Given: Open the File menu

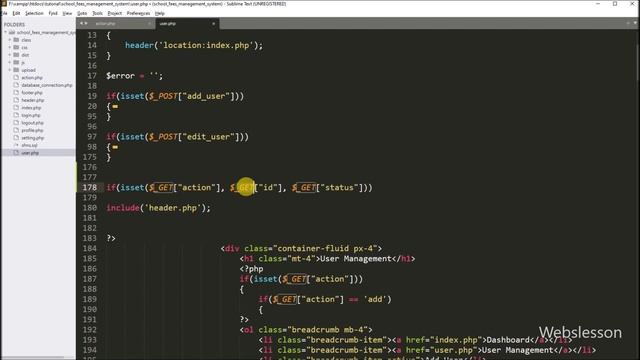Looking at the screenshot, I should coord(5,13).
